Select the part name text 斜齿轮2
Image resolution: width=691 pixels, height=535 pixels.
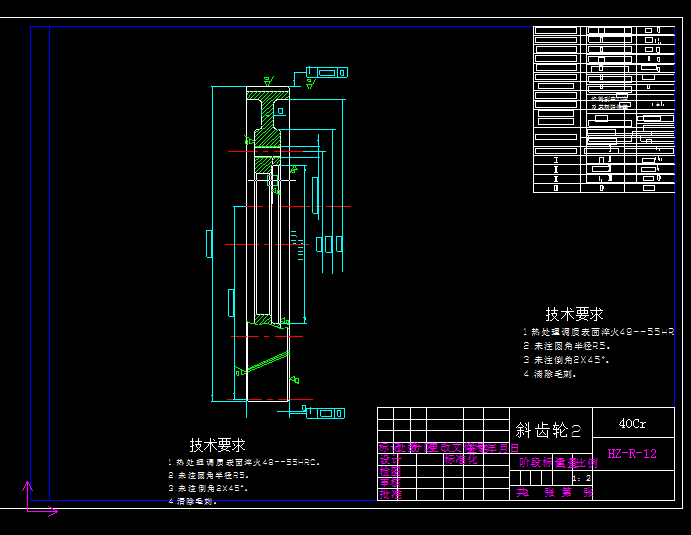(548, 430)
